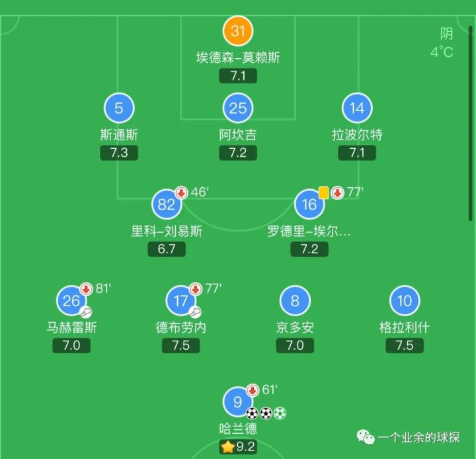This screenshot has width=476, height=459.
Task: Click the assist boot icon on number 26
Action: pyautogui.click(x=86, y=311)
